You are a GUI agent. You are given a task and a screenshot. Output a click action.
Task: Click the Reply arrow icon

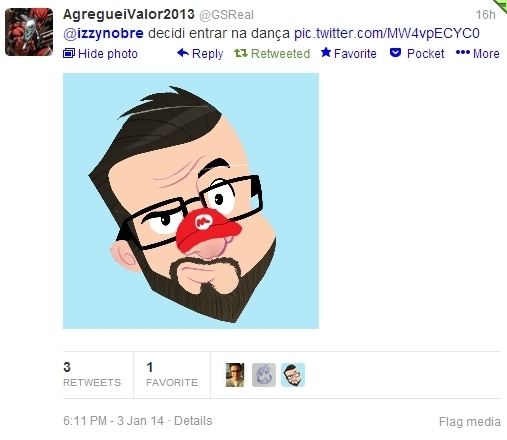(183, 53)
